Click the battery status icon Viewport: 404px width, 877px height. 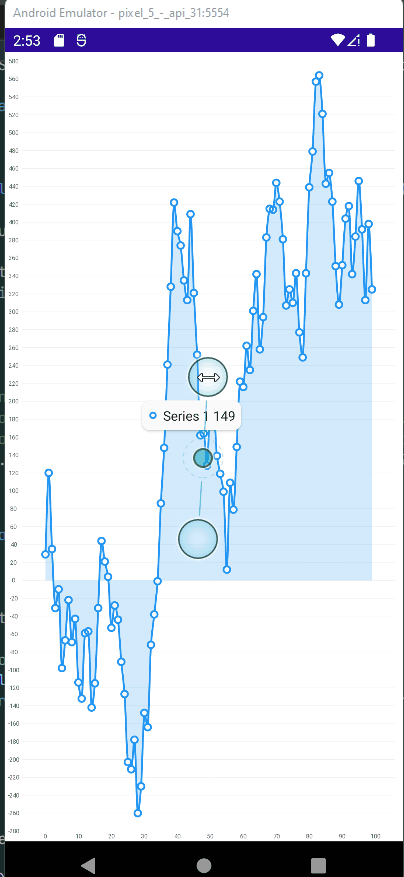370,40
